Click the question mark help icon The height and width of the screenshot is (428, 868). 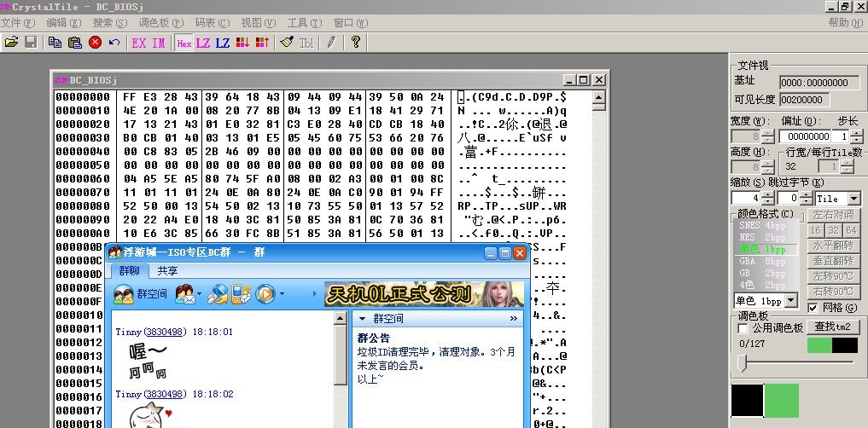pos(356,42)
